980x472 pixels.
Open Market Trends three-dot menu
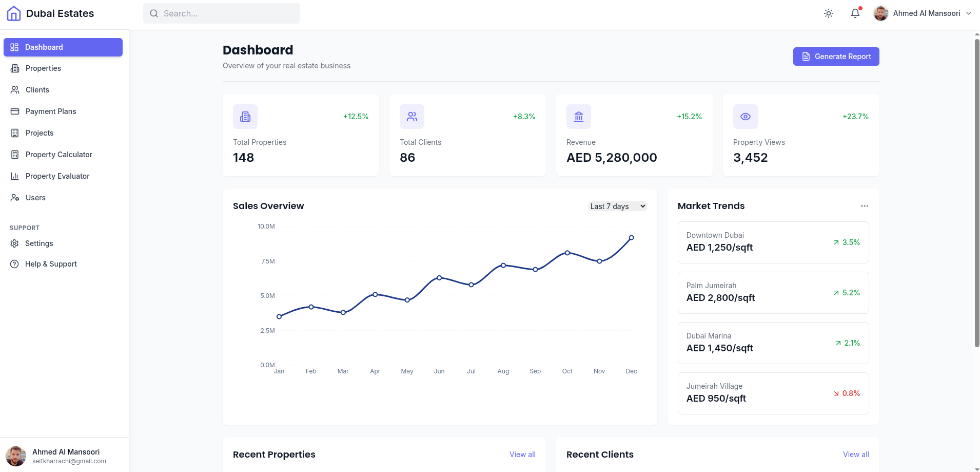click(865, 206)
